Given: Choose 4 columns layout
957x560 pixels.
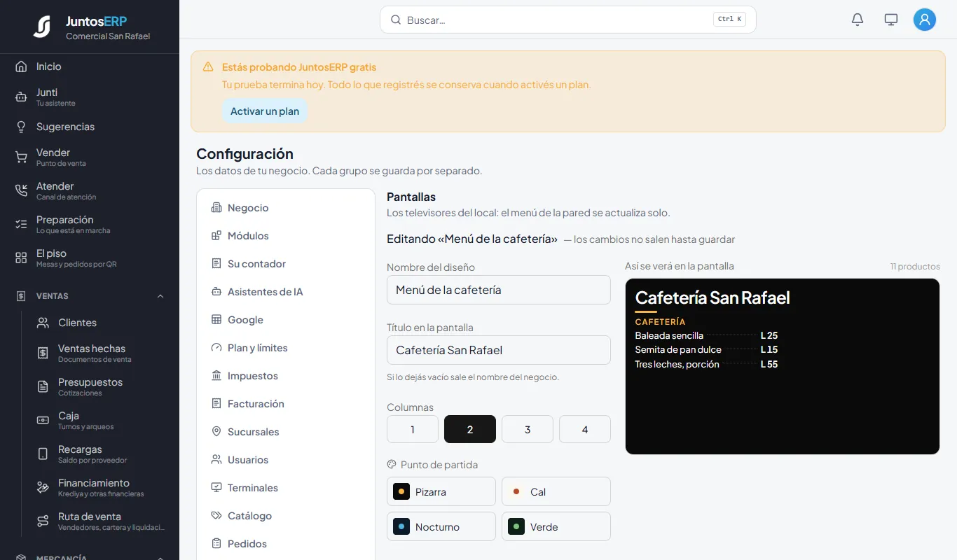Looking at the screenshot, I should pyautogui.click(x=585, y=429).
